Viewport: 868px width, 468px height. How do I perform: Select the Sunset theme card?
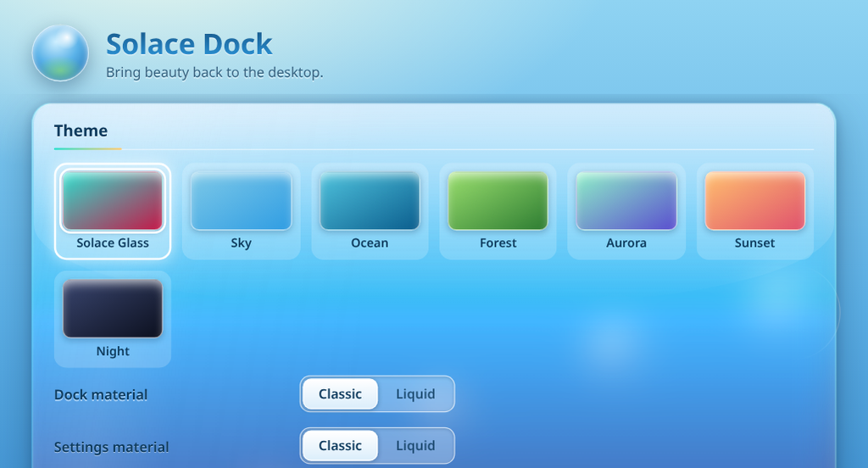pyautogui.click(x=754, y=211)
